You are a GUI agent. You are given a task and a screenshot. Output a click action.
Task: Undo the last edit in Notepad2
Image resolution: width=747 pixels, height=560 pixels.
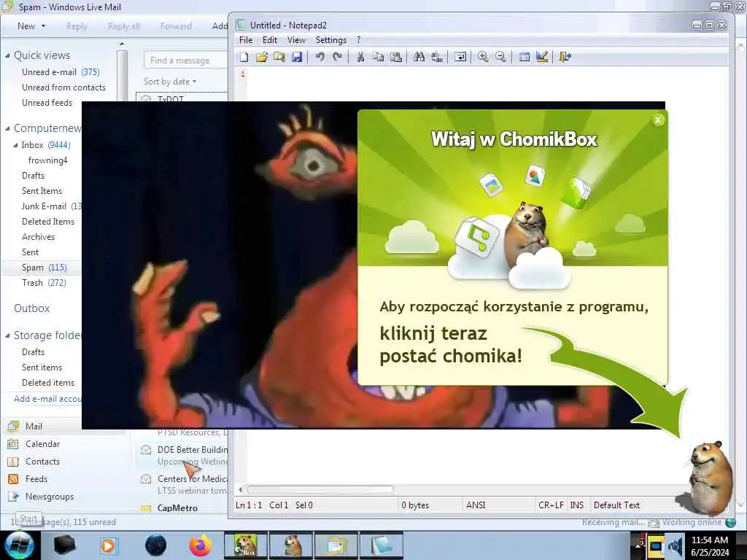point(320,57)
